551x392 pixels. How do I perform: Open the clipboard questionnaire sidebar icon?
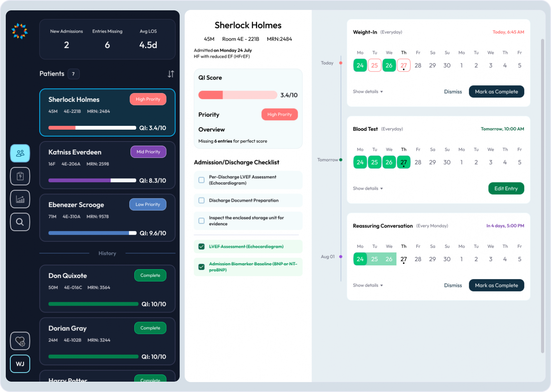pyautogui.click(x=20, y=176)
